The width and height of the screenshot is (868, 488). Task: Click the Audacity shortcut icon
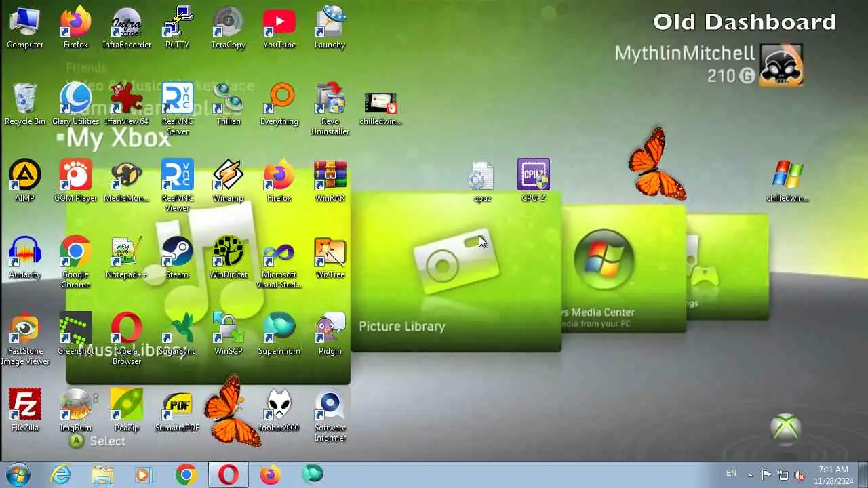pos(25,258)
